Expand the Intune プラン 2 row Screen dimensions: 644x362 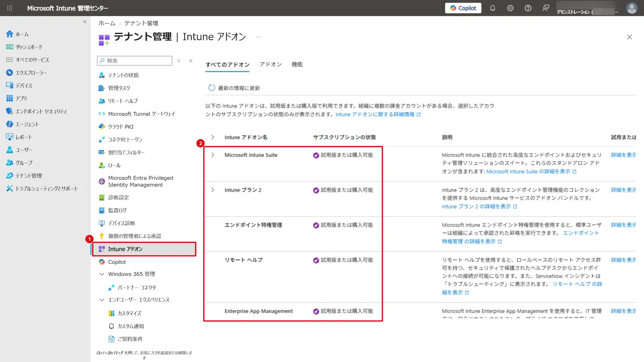(213, 190)
